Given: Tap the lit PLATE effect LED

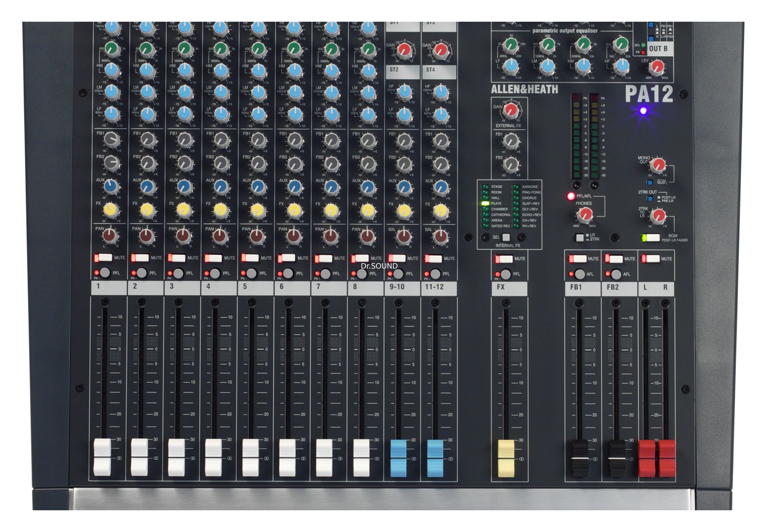Looking at the screenshot, I should click(485, 203).
